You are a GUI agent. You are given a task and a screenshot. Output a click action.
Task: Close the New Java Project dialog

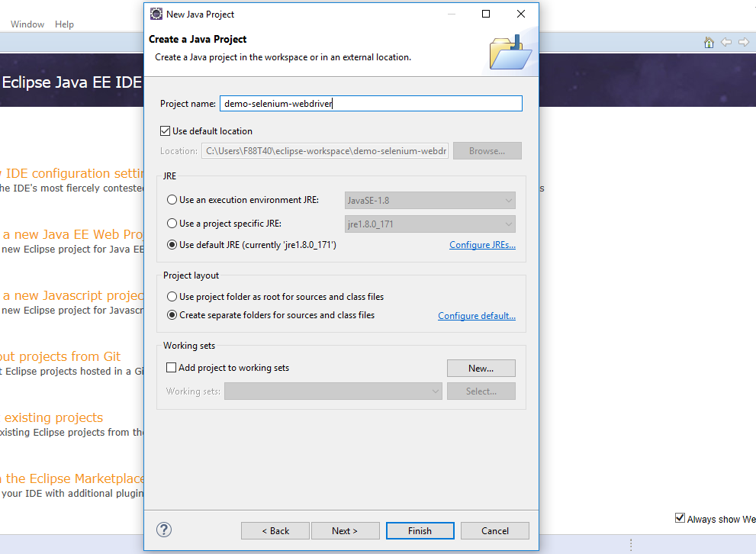pyautogui.click(x=521, y=14)
